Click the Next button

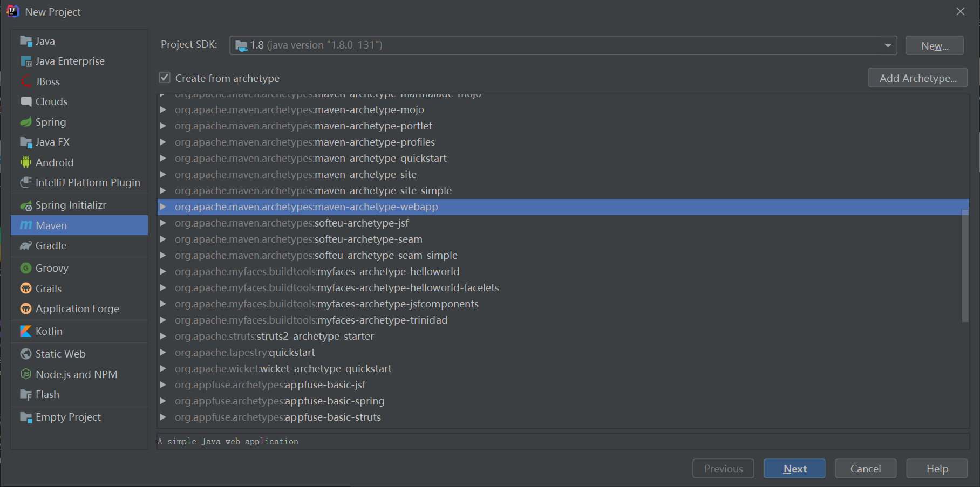point(794,468)
